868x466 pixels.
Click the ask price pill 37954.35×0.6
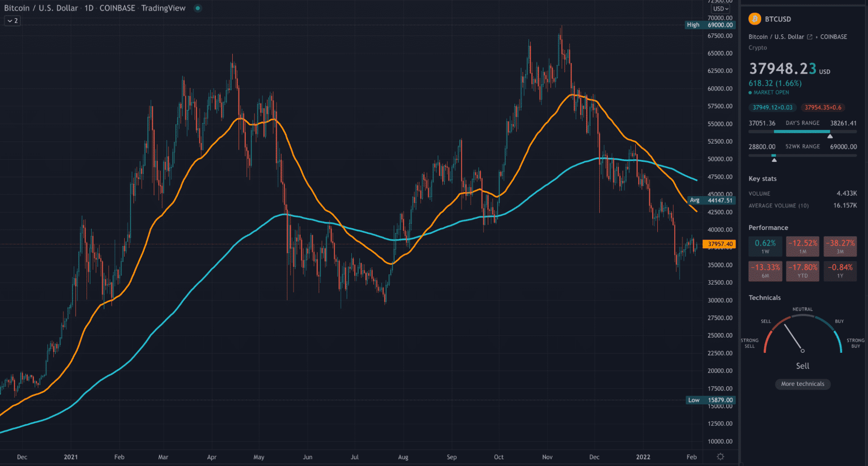[x=823, y=108]
